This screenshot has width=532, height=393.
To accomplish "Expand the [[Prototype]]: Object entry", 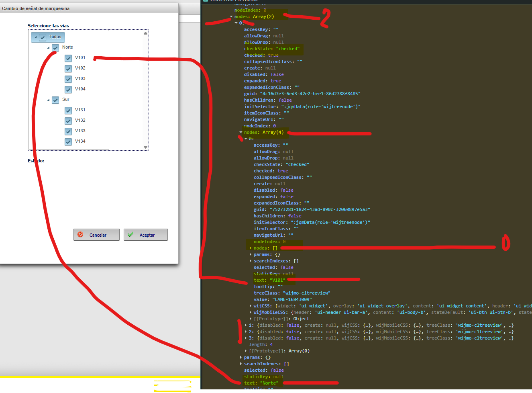I will [x=251, y=319].
